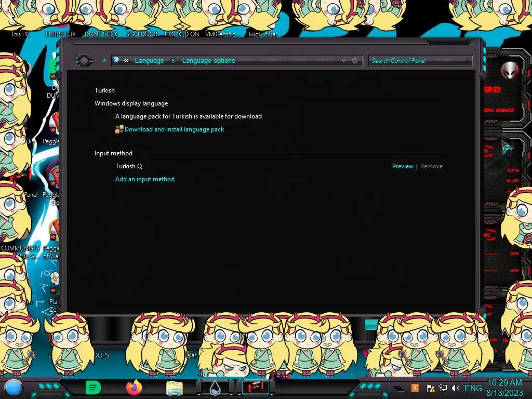The image size is (532, 399).
Task: Expand the address bar previous locations dropdown
Action: click(344, 61)
